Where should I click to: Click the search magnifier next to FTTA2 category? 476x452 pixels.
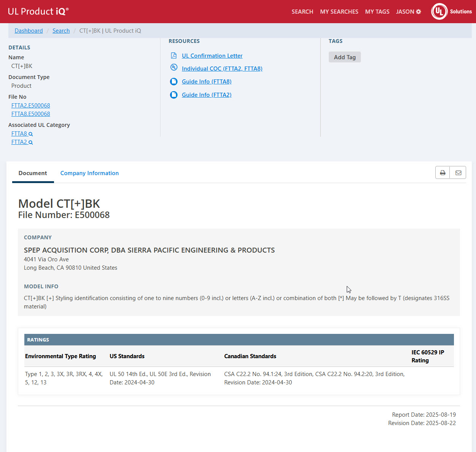[x=31, y=142]
